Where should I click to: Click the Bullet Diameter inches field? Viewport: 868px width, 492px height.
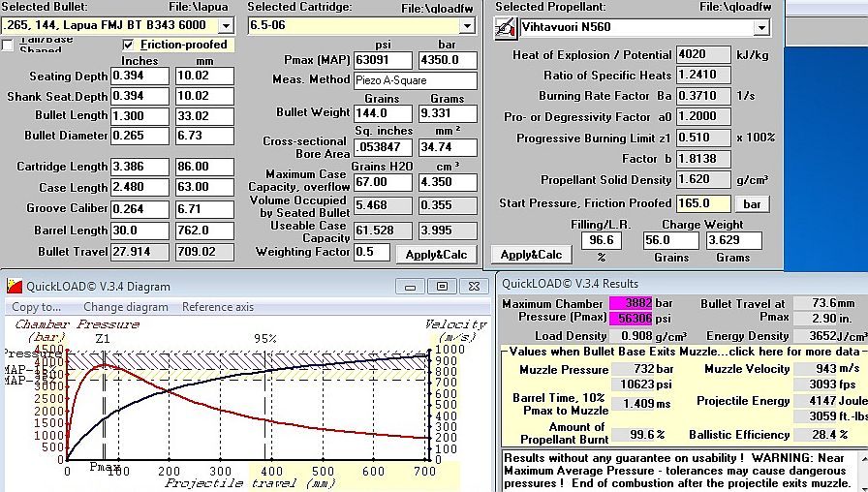point(139,137)
